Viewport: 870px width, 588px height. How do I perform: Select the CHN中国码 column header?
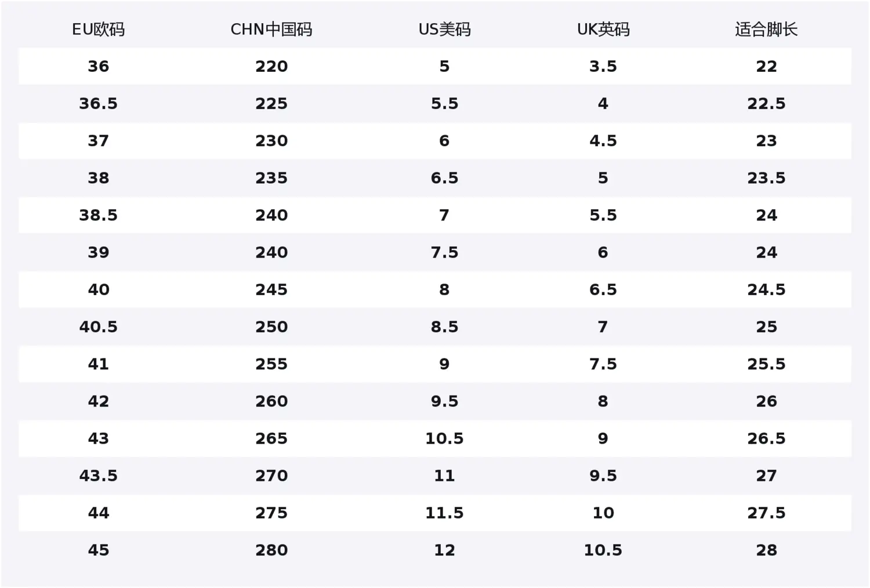coord(271,29)
